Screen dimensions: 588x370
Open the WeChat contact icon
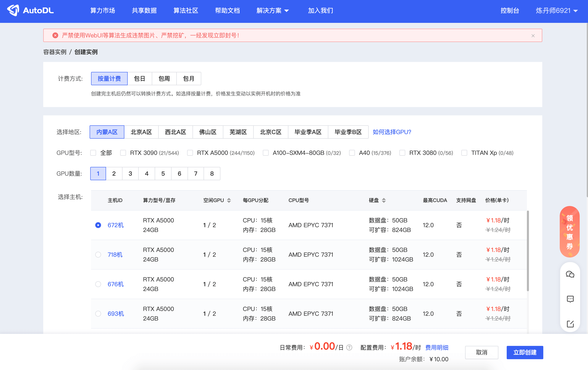[570, 274]
